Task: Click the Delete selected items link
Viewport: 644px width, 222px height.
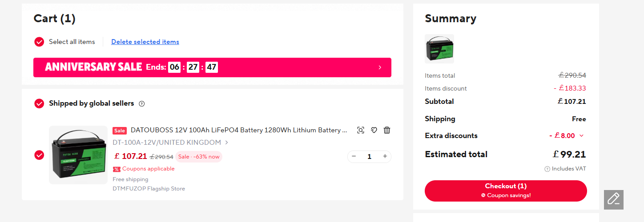Action: (145, 42)
